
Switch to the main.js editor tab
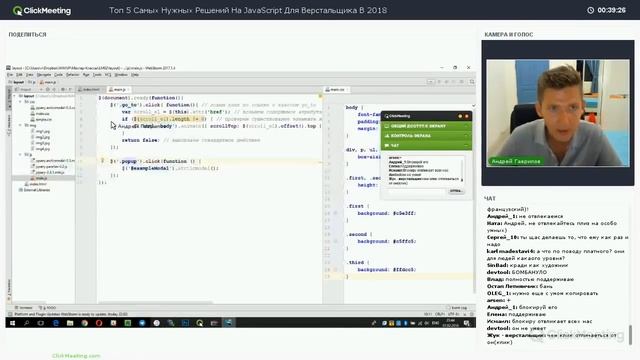(119, 89)
